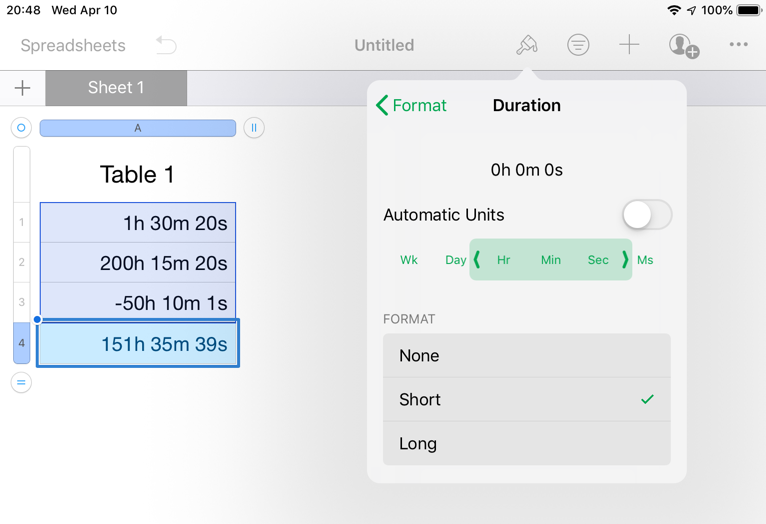766x524 pixels.
Task: Tap the Undo arrow icon
Action: 166,45
